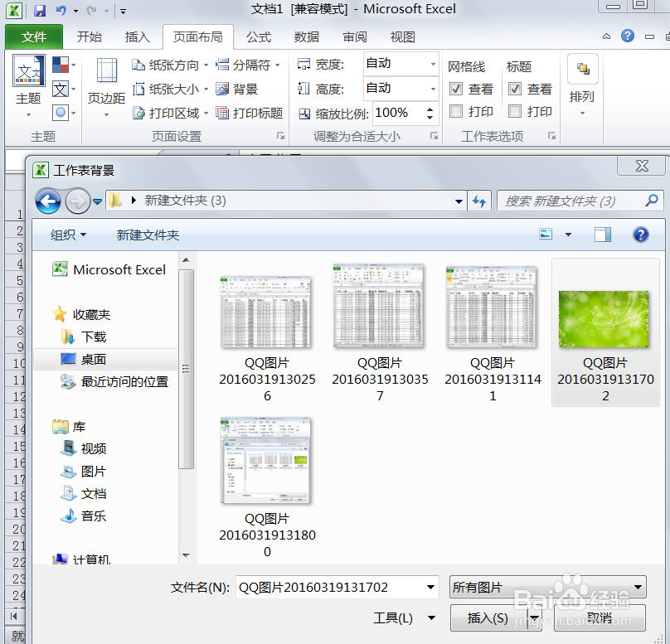Select thumbnail QQ图片20160319131800

tap(267, 487)
